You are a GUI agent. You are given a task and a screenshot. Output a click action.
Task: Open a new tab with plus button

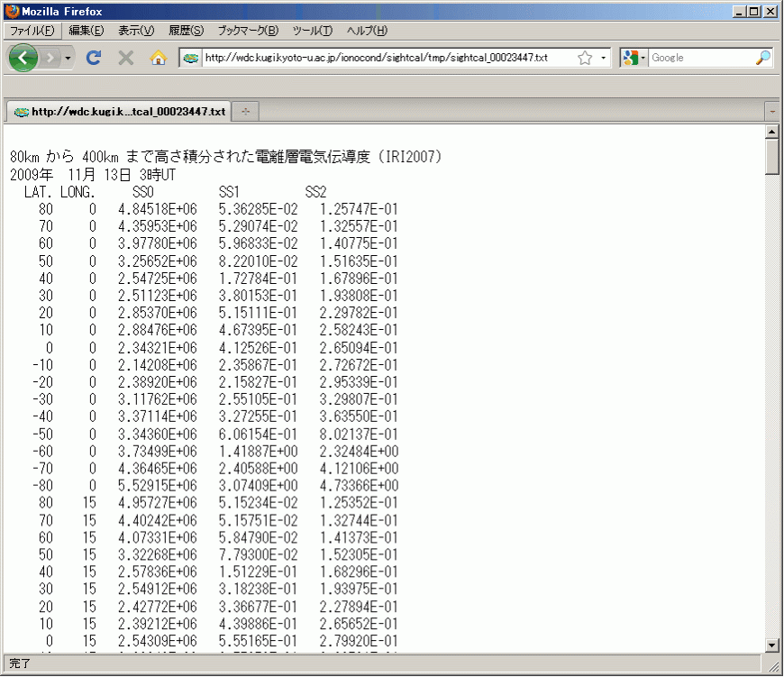[x=245, y=112]
